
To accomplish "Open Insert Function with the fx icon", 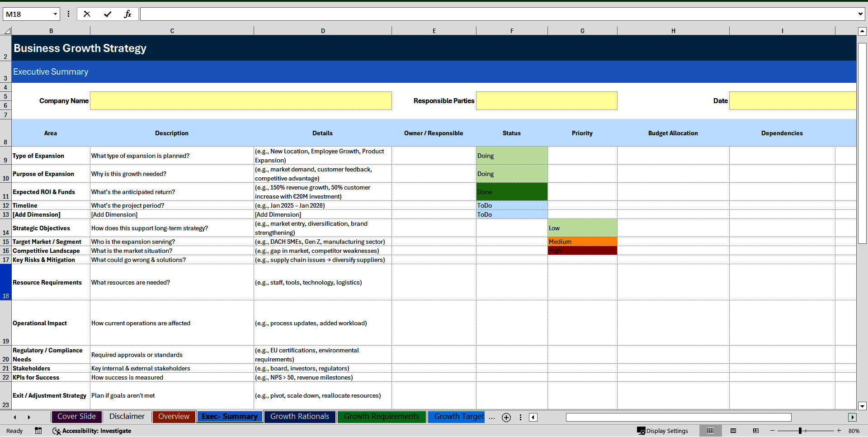I will tap(128, 14).
